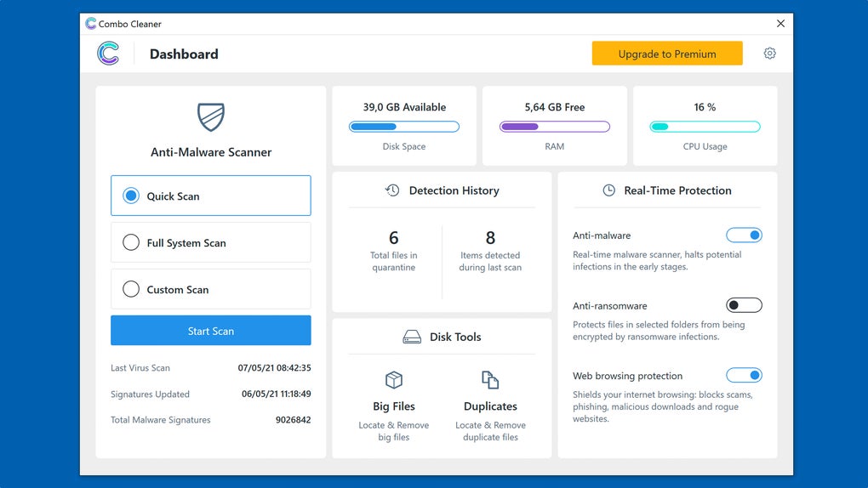Click the 5,64 GB Free text
Viewport: 868px width, 488px height.
point(555,107)
